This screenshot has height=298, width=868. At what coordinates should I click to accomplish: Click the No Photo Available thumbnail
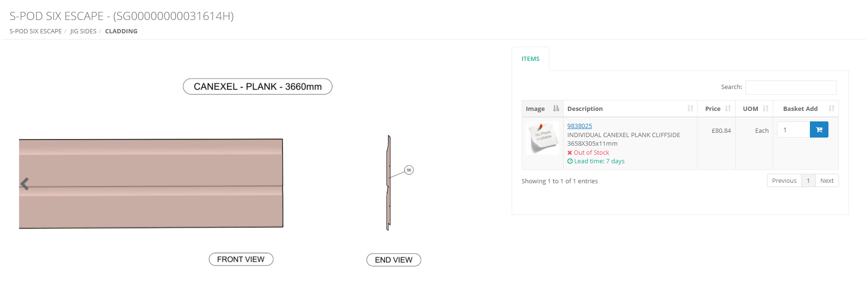[543, 138]
